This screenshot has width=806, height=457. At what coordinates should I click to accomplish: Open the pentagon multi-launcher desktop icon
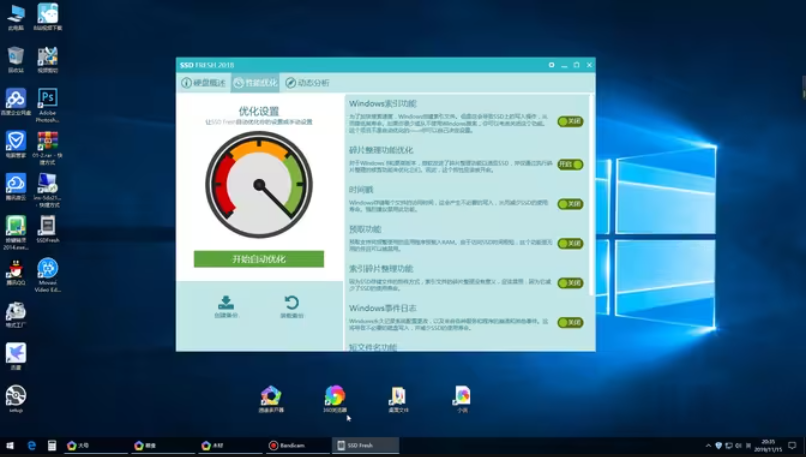pyautogui.click(x=271, y=399)
